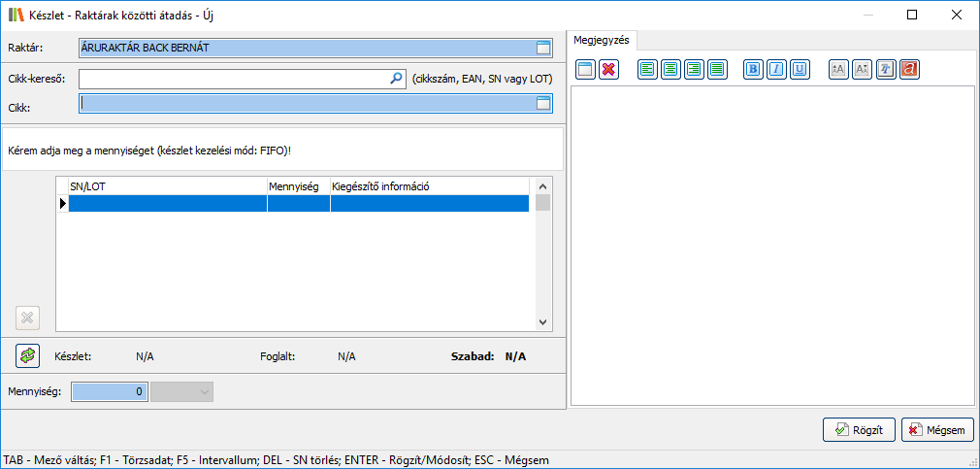
Task: Refresh stock with the green arrows icon
Action: coord(27,355)
